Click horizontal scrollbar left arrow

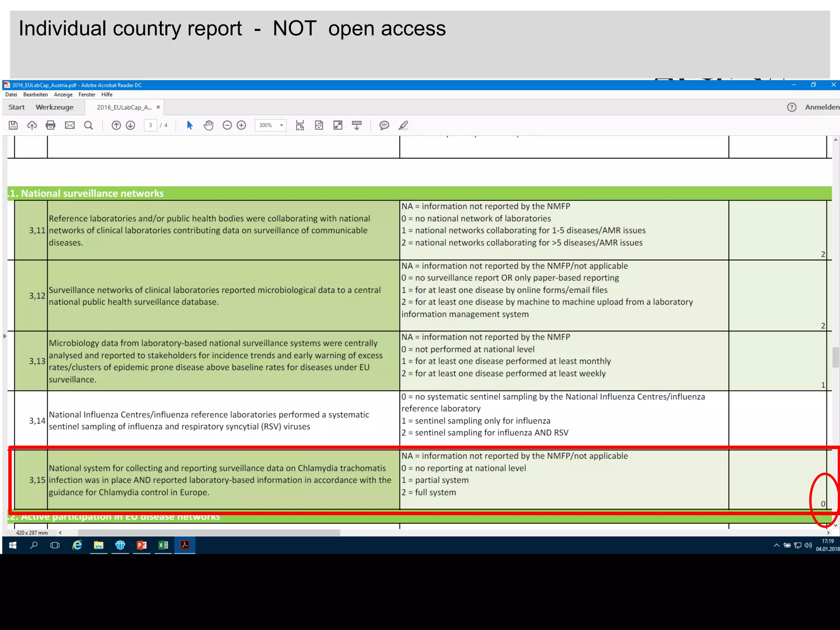(x=60, y=532)
